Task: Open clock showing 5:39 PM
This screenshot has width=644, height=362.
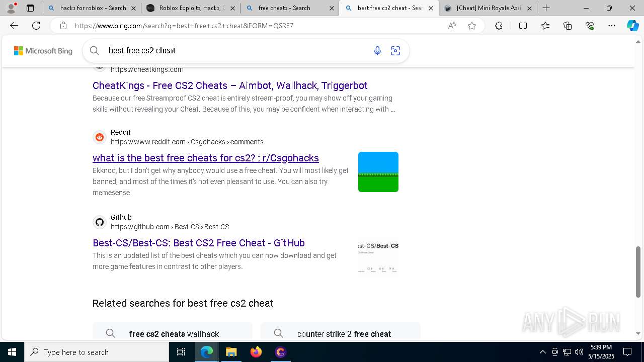Action: pyautogui.click(x=601, y=352)
